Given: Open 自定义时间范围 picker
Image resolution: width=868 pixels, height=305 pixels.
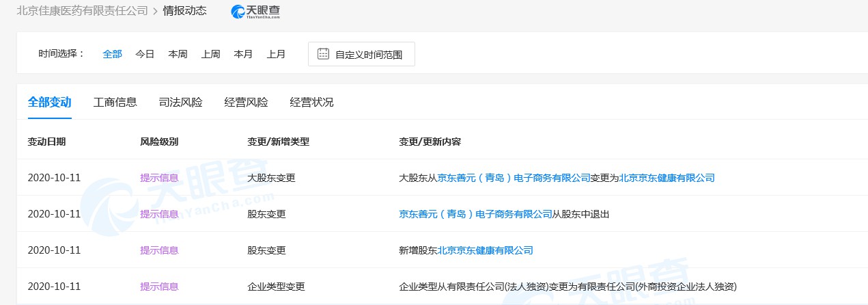Looking at the screenshot, I should [361, 54].
